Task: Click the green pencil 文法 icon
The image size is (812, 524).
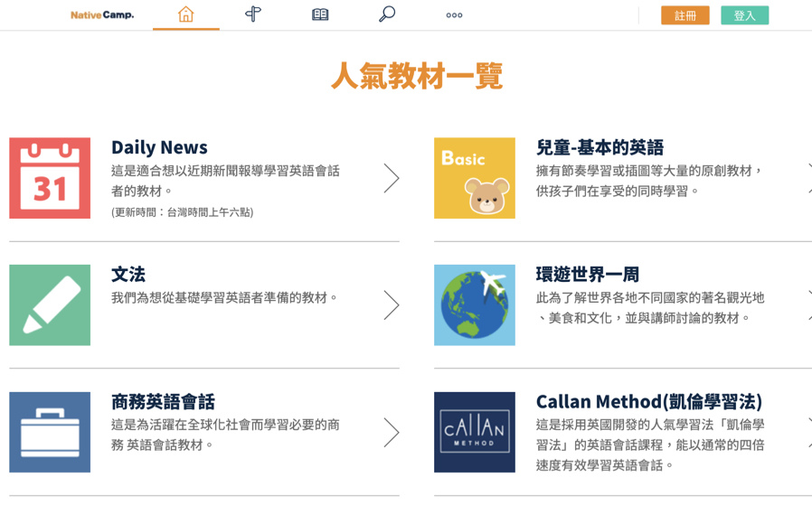Action: point(50,305)
